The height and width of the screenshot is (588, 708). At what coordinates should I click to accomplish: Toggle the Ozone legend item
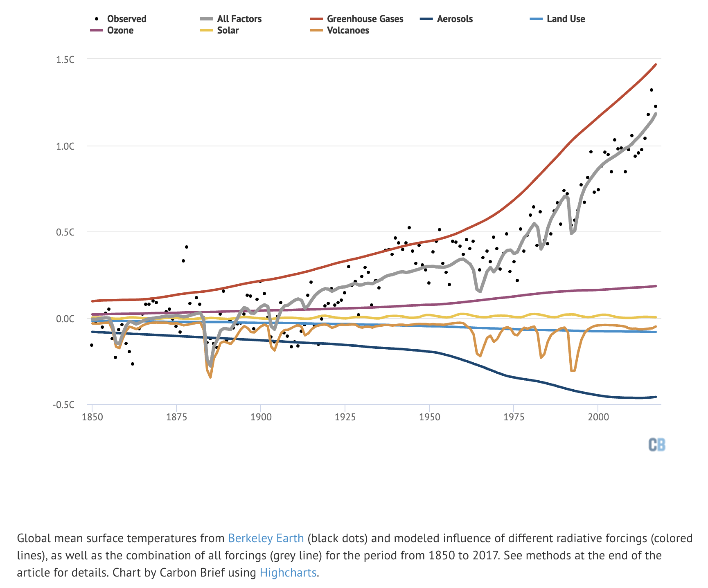[120, 30]
